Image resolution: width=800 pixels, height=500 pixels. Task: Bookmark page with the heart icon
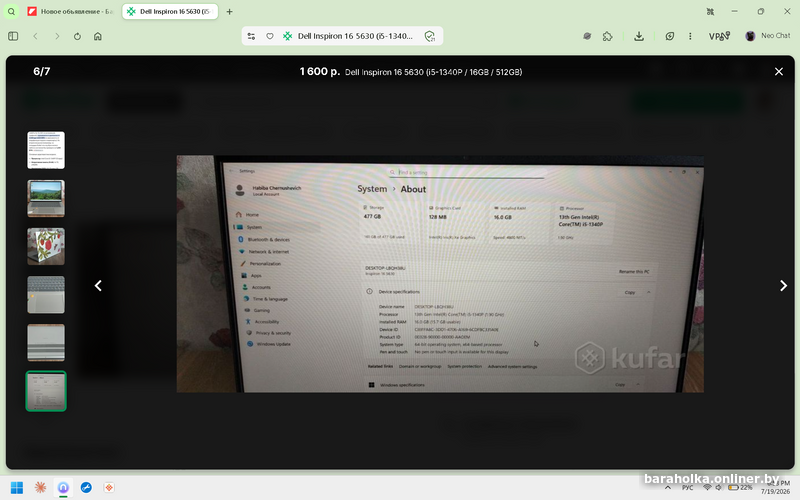[x=270, y=36]
